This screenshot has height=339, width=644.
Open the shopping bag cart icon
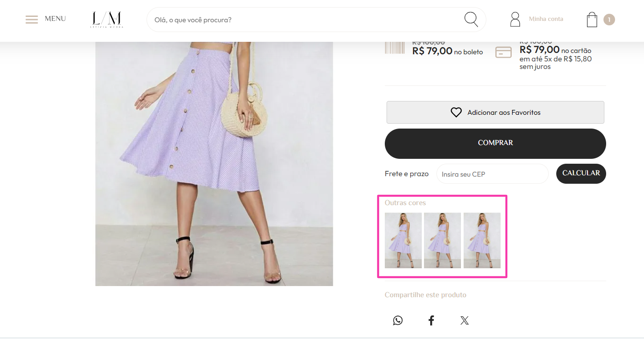click(592, 20)
